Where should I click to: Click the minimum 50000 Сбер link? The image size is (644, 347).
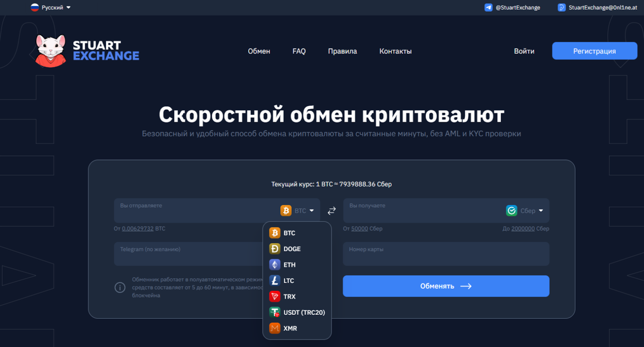click(359, 228)
